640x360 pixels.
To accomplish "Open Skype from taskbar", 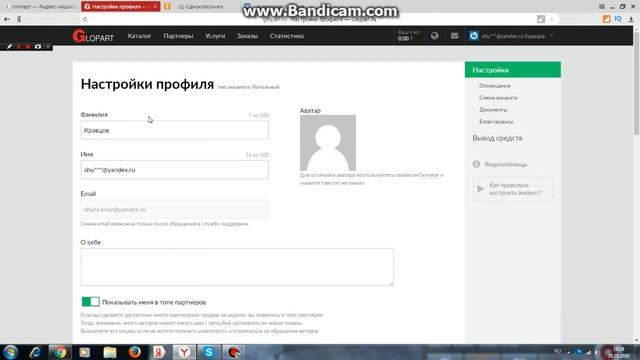I will (x=209, y=352).
